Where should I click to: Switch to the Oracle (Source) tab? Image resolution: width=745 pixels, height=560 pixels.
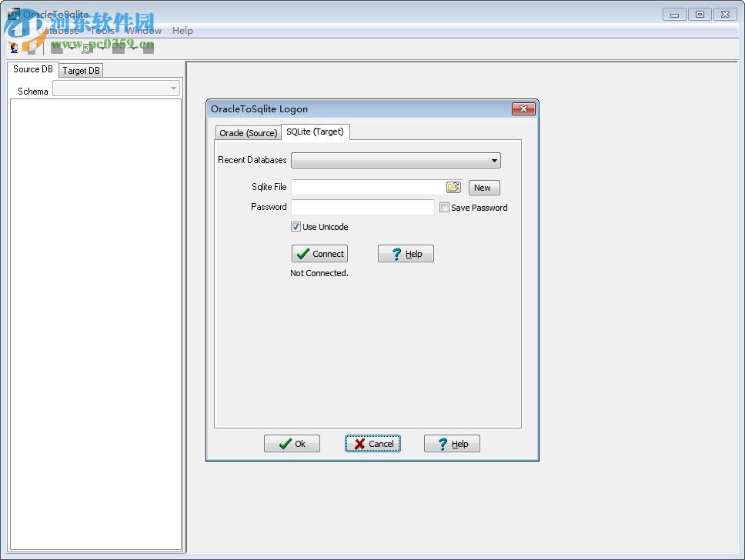coord(248,132)
